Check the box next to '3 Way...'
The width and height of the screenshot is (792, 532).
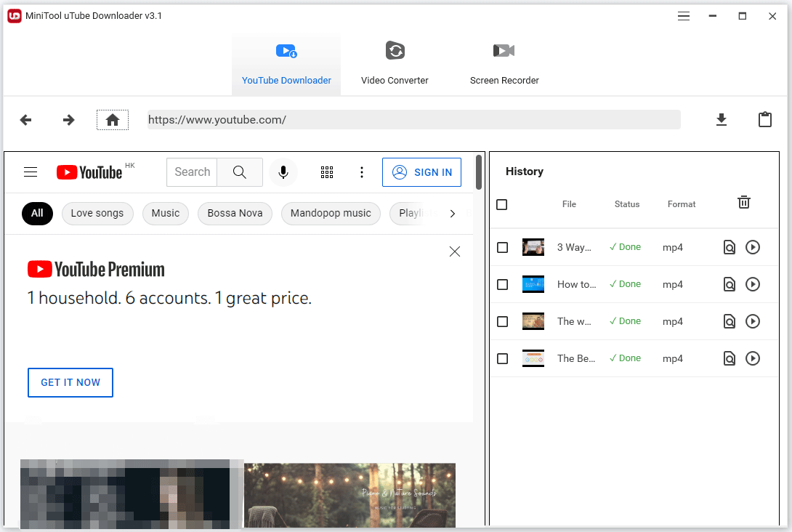502,247
